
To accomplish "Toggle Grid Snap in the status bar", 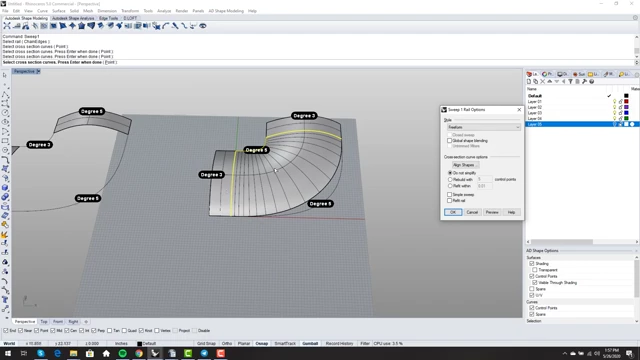I will [x=206, y=344].
